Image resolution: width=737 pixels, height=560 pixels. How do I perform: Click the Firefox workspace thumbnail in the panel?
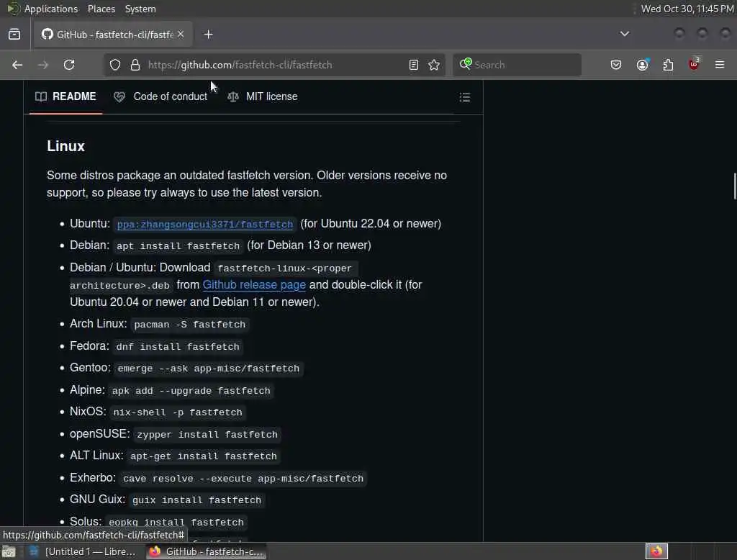click(656, 551)
